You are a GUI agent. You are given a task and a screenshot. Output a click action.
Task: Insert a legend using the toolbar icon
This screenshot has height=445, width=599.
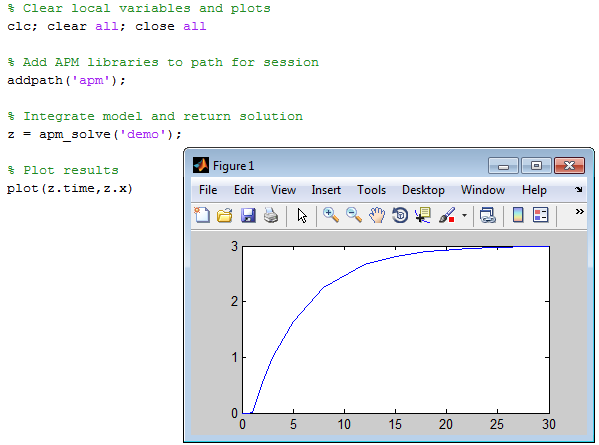click(541, 215)
